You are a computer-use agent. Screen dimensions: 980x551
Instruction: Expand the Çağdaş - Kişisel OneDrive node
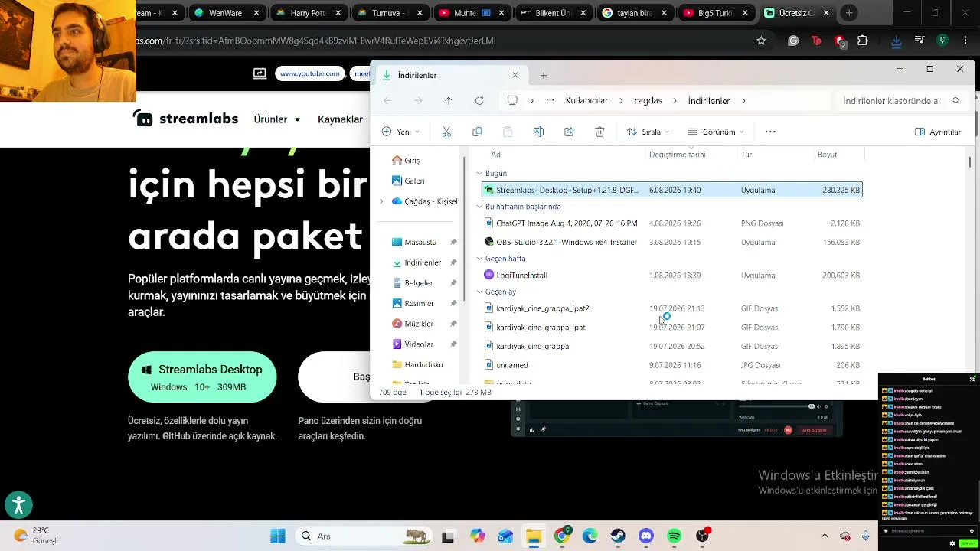(x=381, y=201)
